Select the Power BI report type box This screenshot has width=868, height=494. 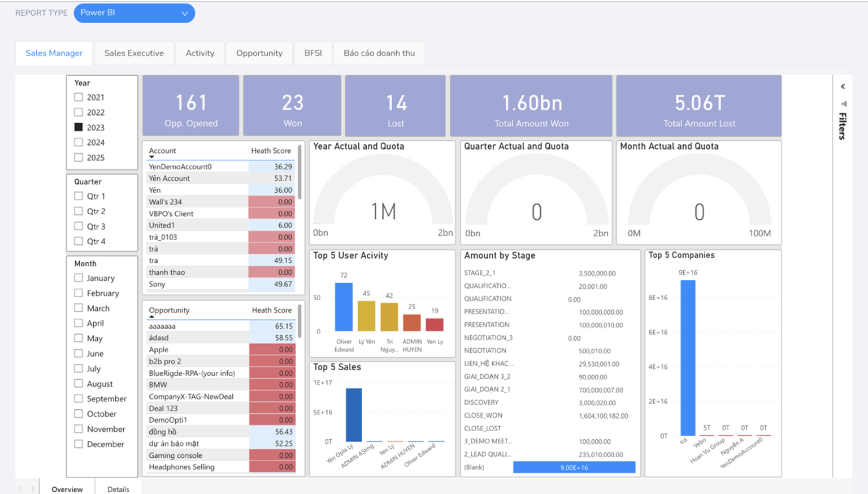tap(134, 13)
